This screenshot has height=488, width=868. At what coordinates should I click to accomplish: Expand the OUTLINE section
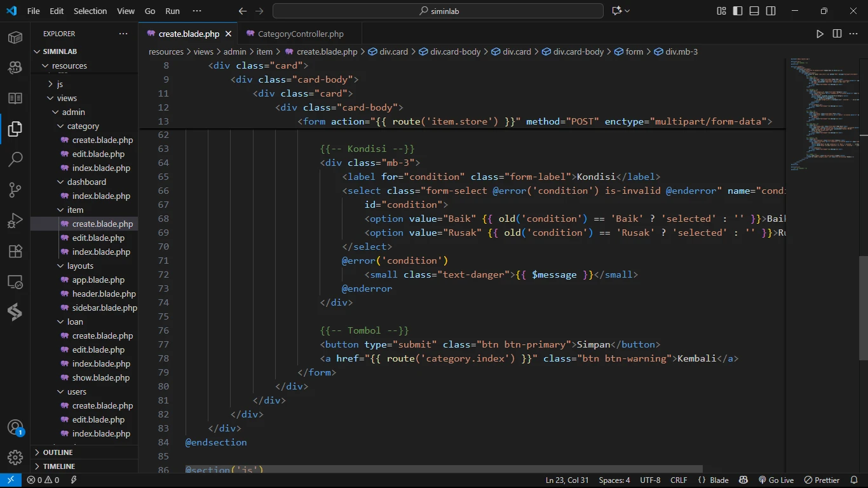[58, 452]
